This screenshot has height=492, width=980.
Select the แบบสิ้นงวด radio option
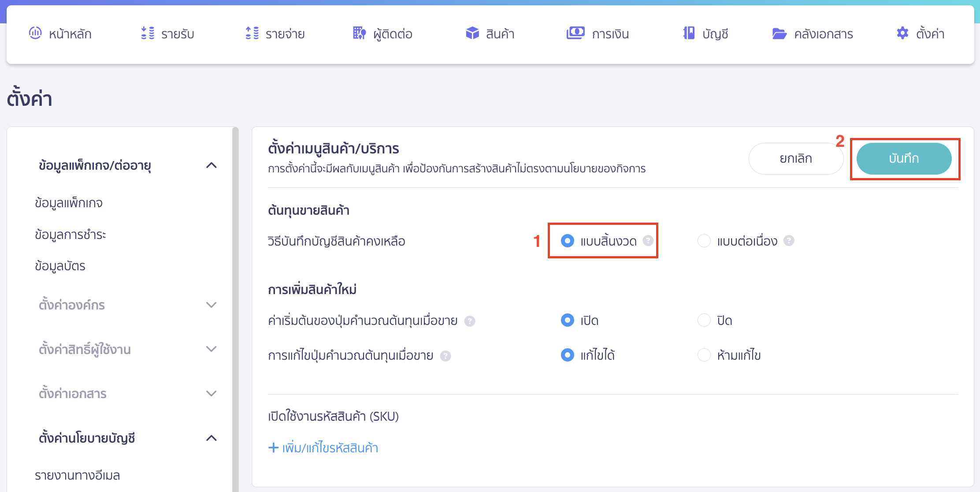tap(568, 241)
